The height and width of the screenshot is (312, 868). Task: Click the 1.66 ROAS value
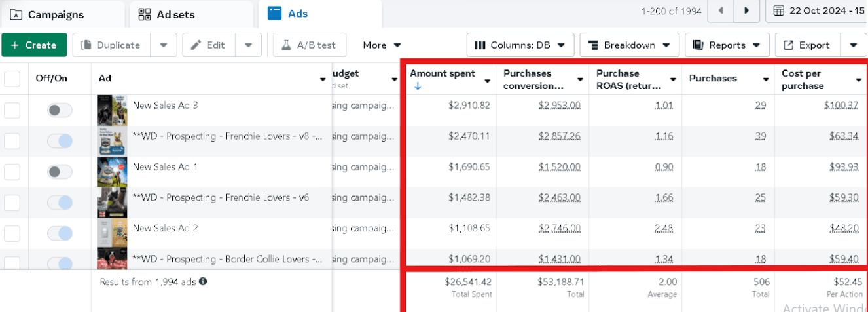[x=664, y=197]
